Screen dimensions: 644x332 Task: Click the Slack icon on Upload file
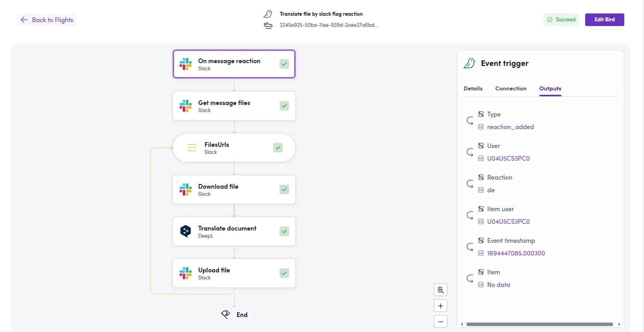click(186, 273)
